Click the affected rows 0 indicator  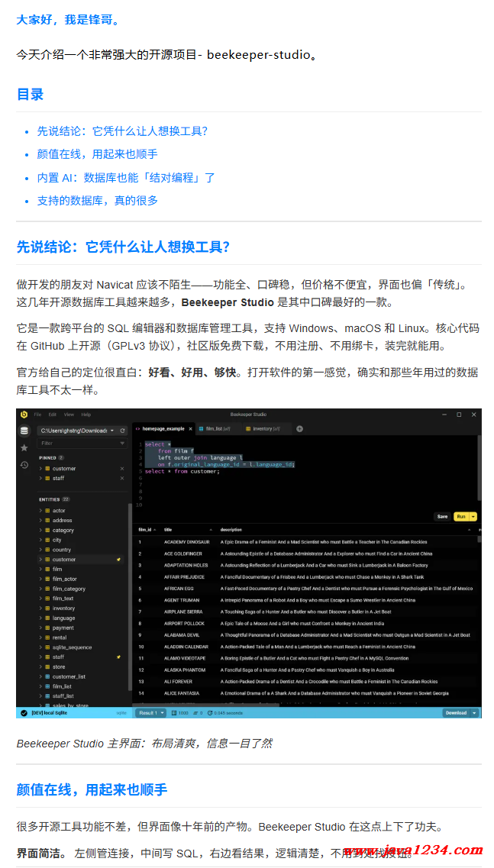click(x=199, y=713)
